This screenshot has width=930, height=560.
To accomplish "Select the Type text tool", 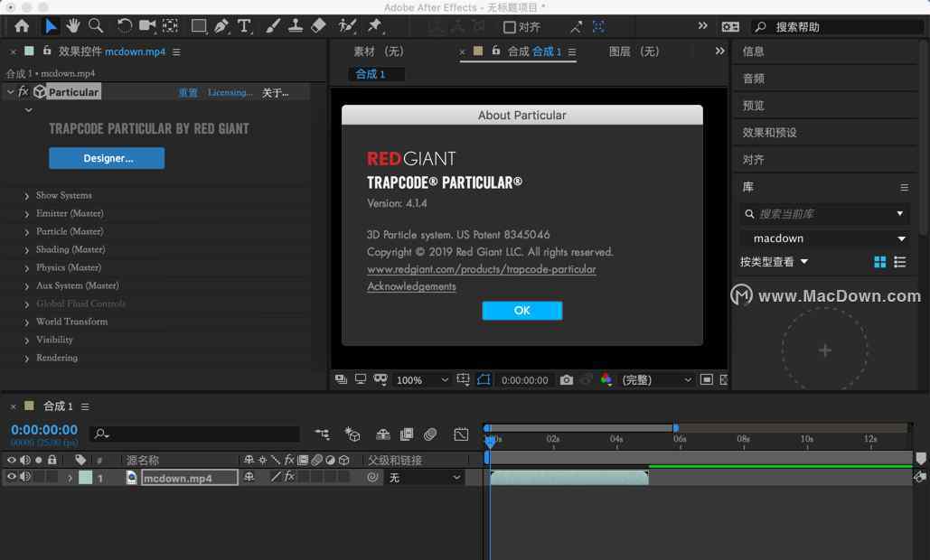I will point(244,26).
